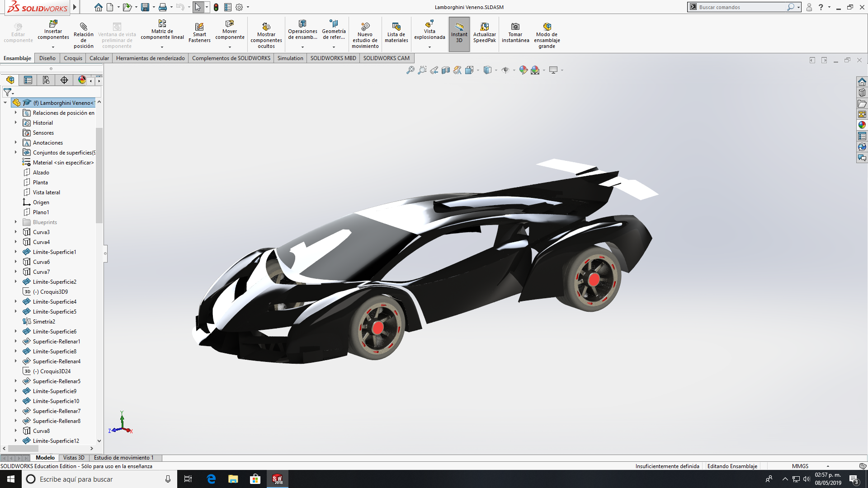Click MMGS unit system in status bar
868x488 pixels.
coord(800,466)
